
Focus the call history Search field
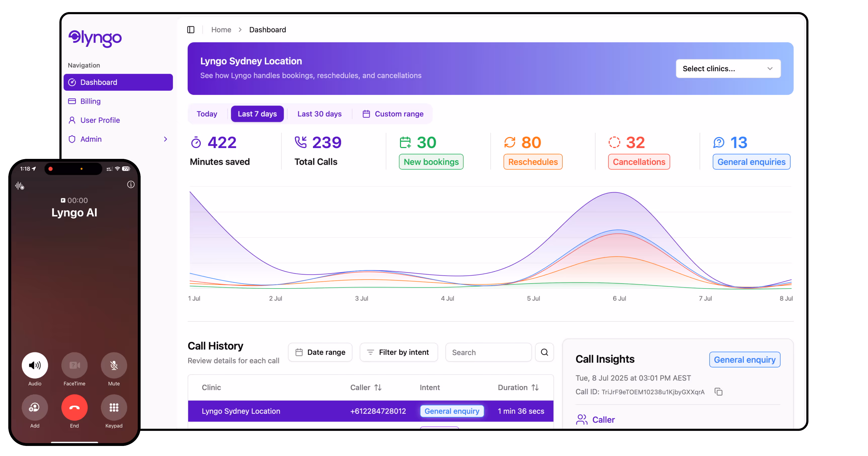(x=488, y=353)
